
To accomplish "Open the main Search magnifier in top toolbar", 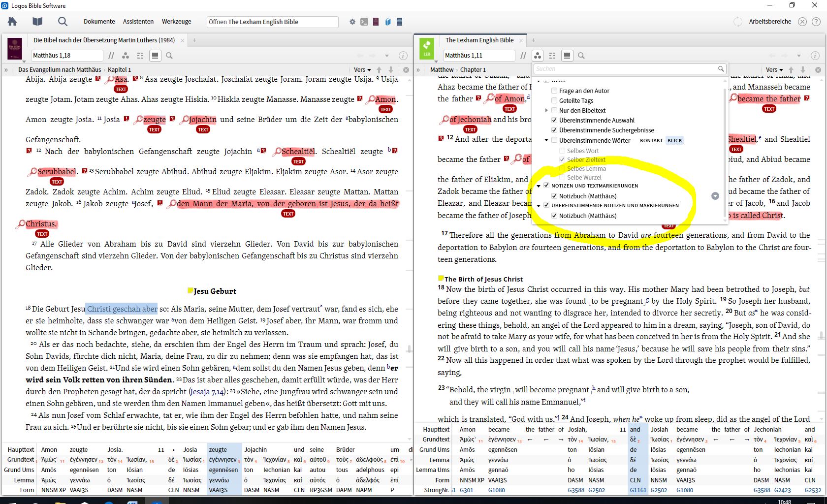I will 63,22.
